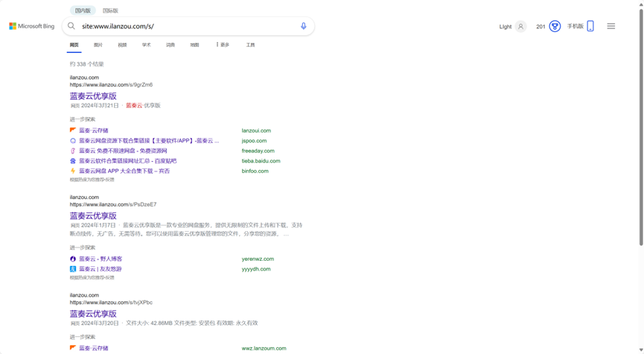The image size is (644, 354).
Task: Click the lanzoui.com domain text
Action: [256, 130]
